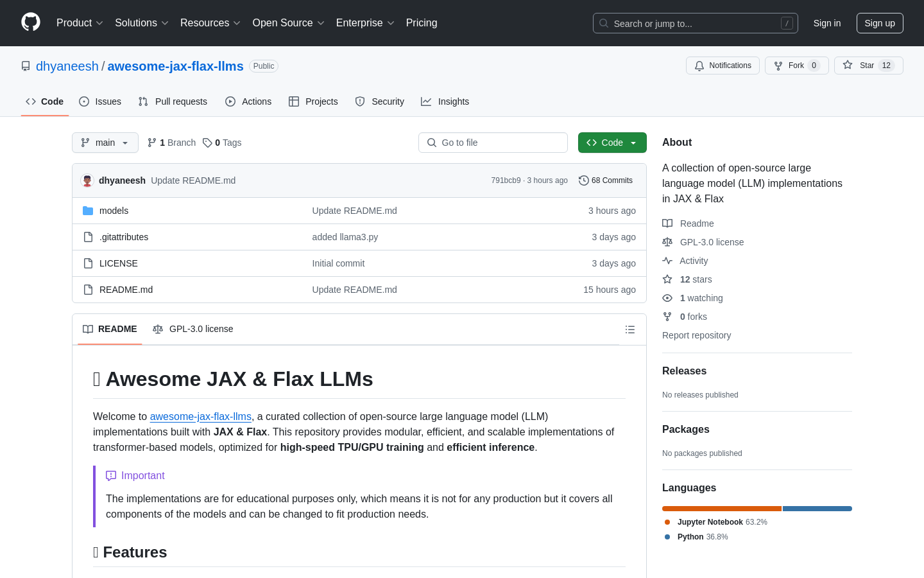The height and width of the screenshot is (578, 924).
Task: Click the bell icon in the Notifications button
Action: [699, 66]
